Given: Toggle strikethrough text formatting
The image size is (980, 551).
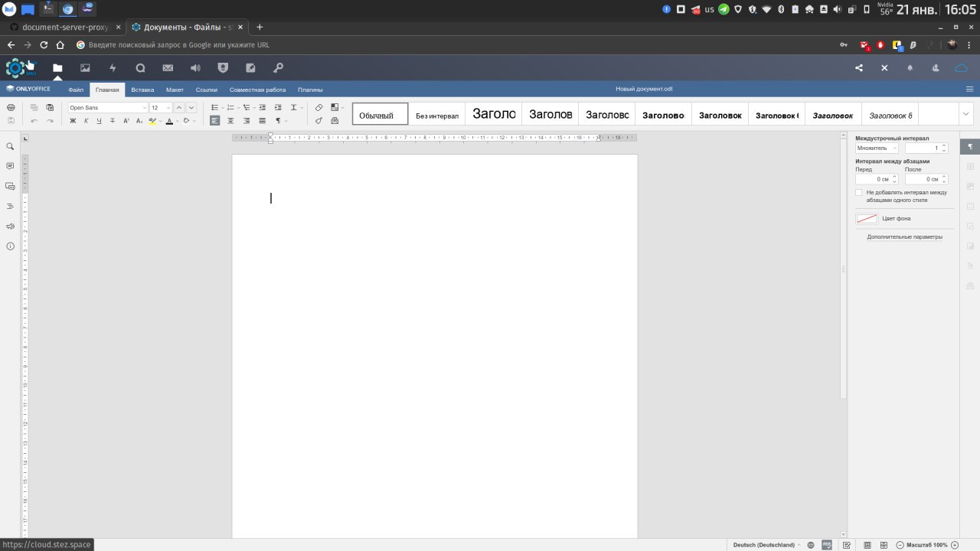Looking at the screenshot, I should (x=113, y=121).
